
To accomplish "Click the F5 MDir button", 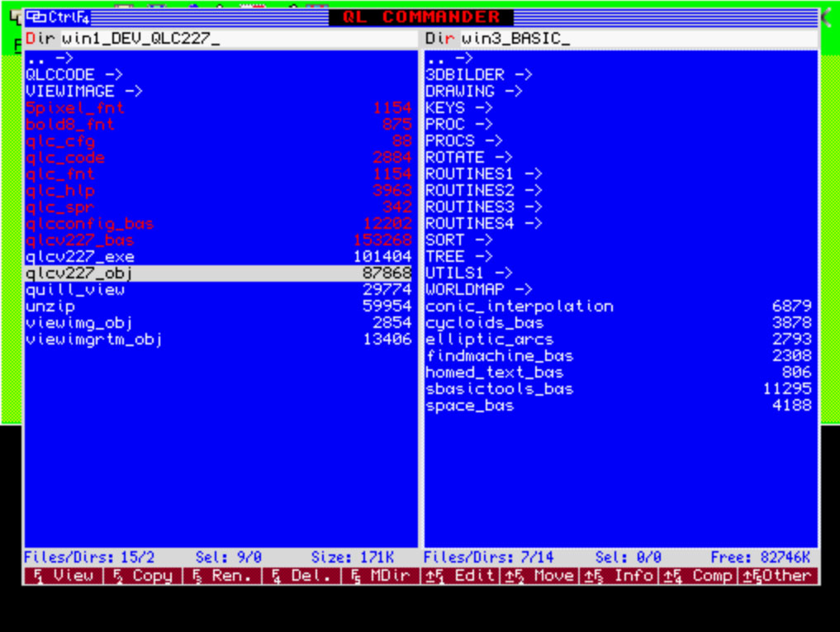I will point(381,575).
